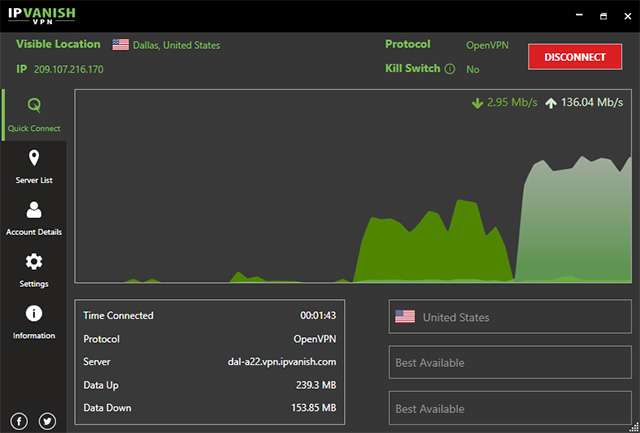This screenshot has width=640, height=433.
Task: Open Account Details via the person icon
Action: pos(34,210)
